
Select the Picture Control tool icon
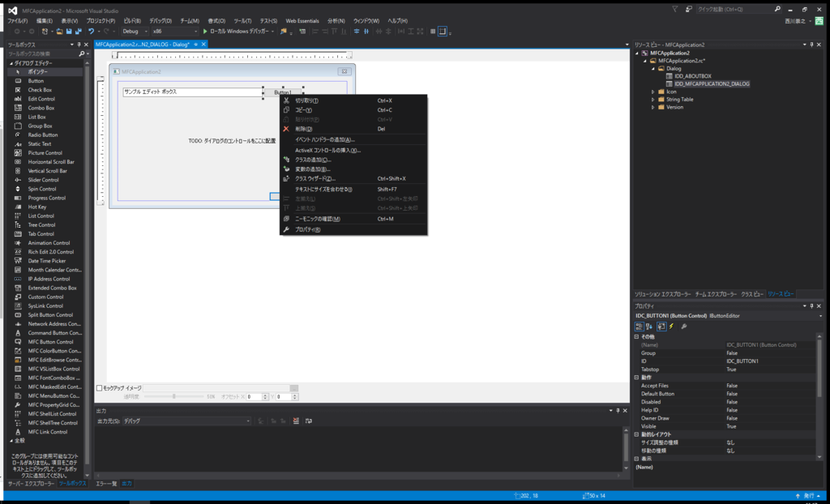coord(18,153)
